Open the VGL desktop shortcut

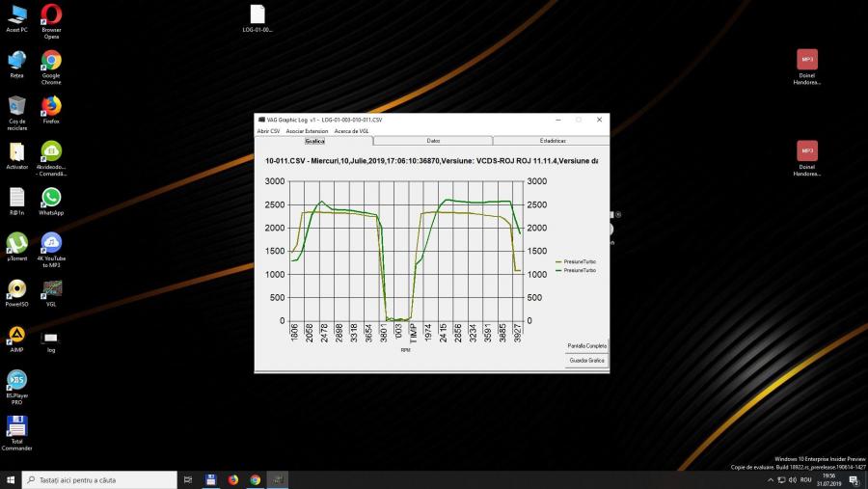51,289
